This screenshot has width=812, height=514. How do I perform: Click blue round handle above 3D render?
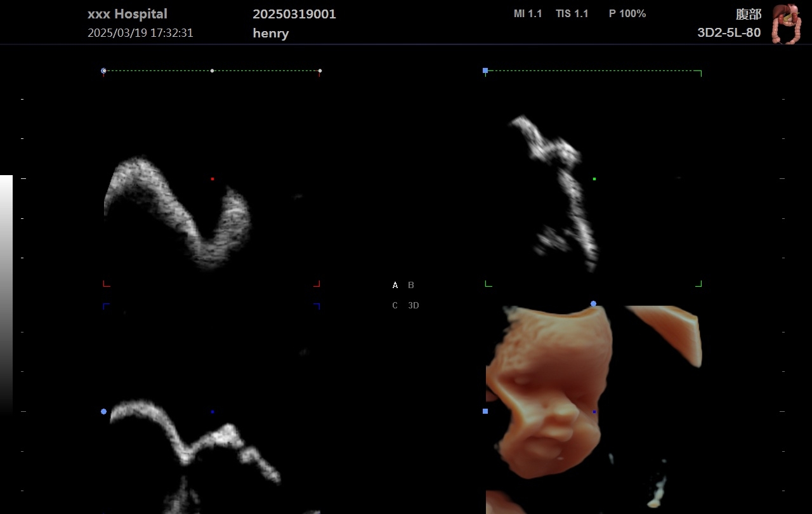(x=593, y=304)
